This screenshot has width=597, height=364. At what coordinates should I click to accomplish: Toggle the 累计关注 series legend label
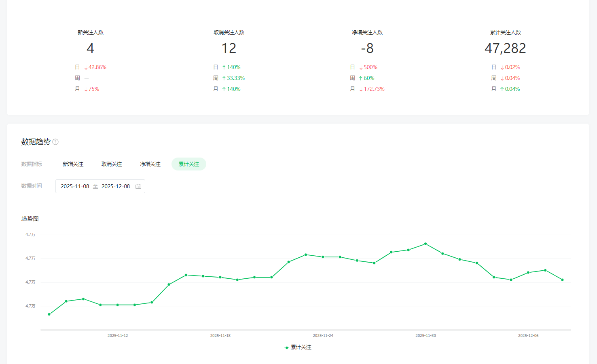301,347
